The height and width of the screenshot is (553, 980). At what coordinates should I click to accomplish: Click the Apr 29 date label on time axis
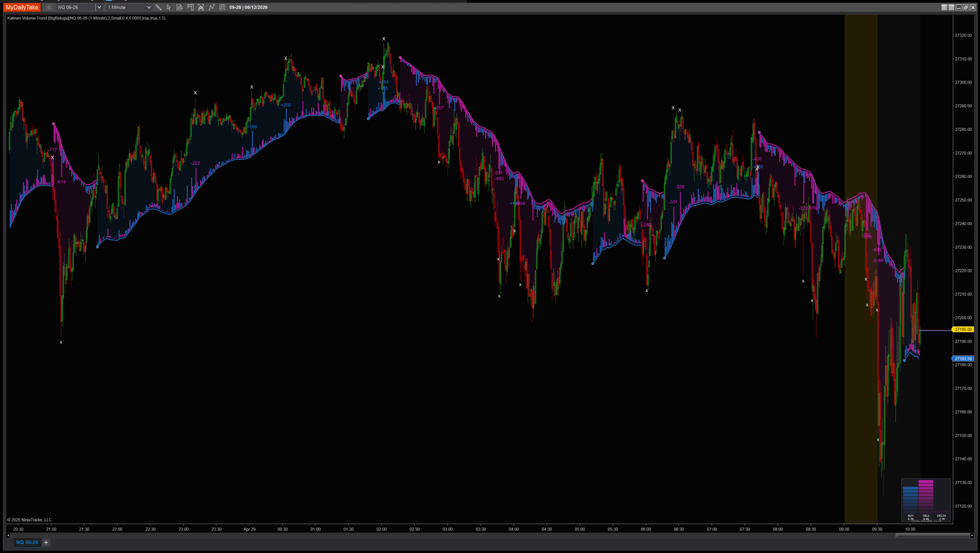tap(249, 529)
